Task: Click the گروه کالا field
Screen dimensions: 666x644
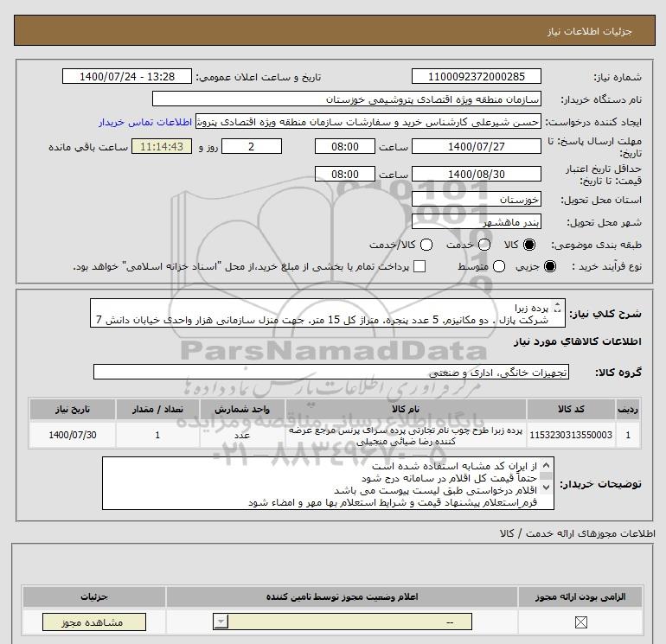Action: [x=331, y=372]
